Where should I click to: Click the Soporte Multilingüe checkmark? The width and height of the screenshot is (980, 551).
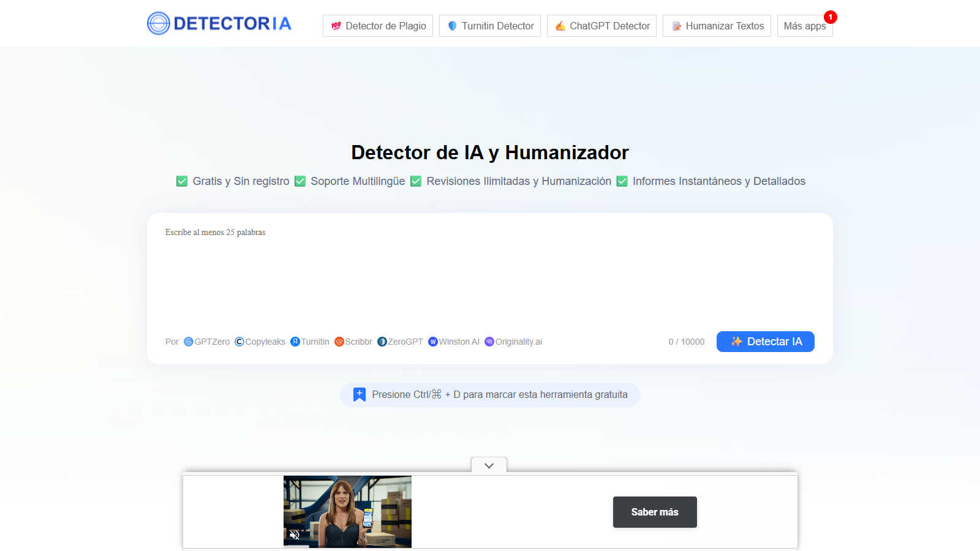point(300,181)
